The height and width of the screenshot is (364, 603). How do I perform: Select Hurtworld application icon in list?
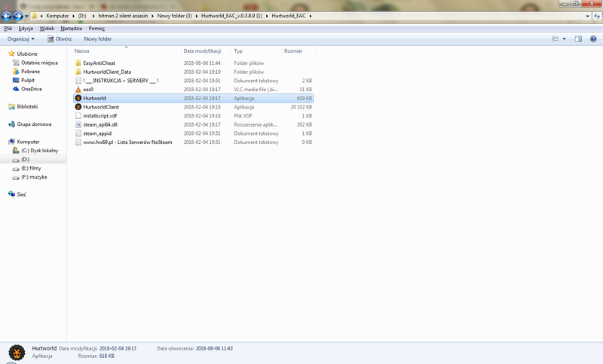pos(78,98)
